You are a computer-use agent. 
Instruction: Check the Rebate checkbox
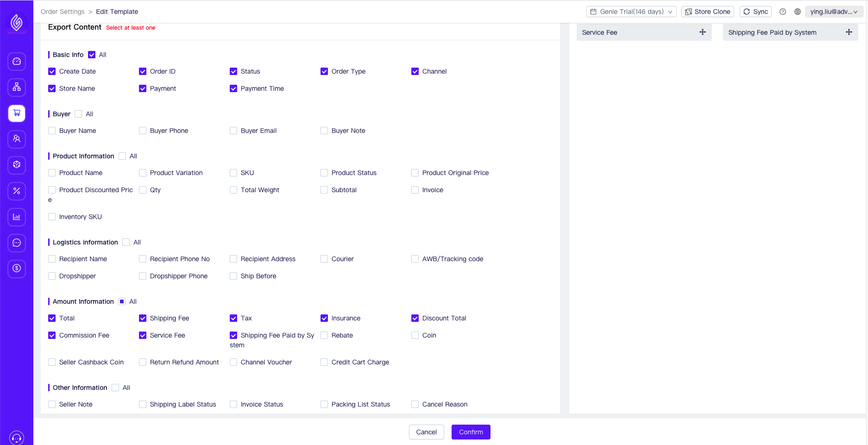tap(324, 335)
